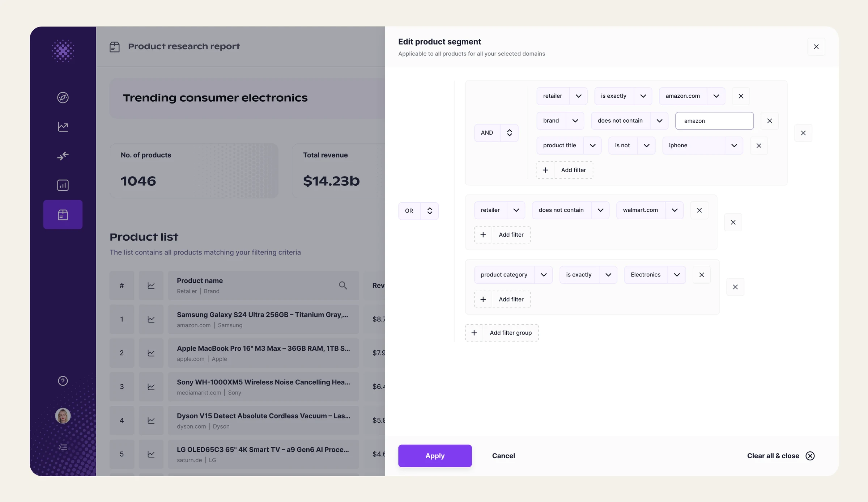Open the 'is exactly' dropdown beside retailer
Screen dimensions: 868x502
pos(643,96)
